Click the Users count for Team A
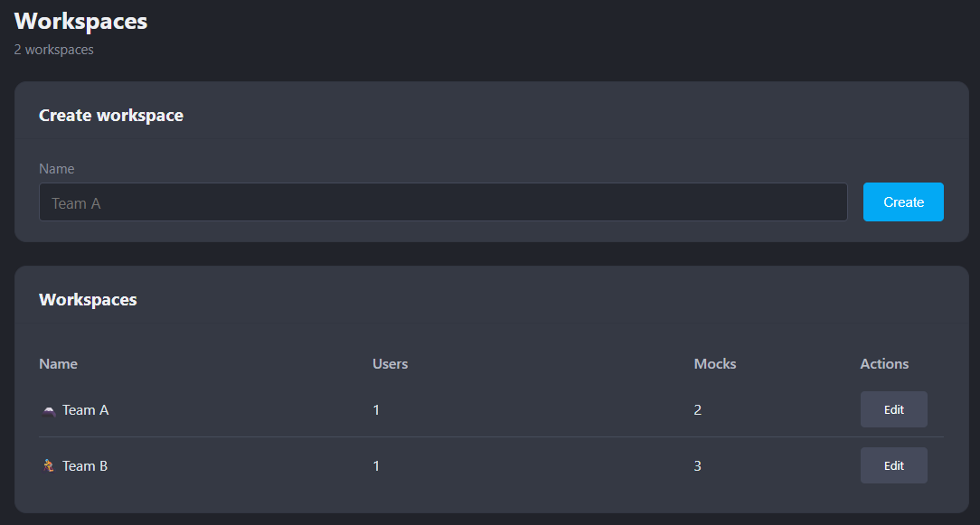The image size is (980, 525). click(376, 410)
